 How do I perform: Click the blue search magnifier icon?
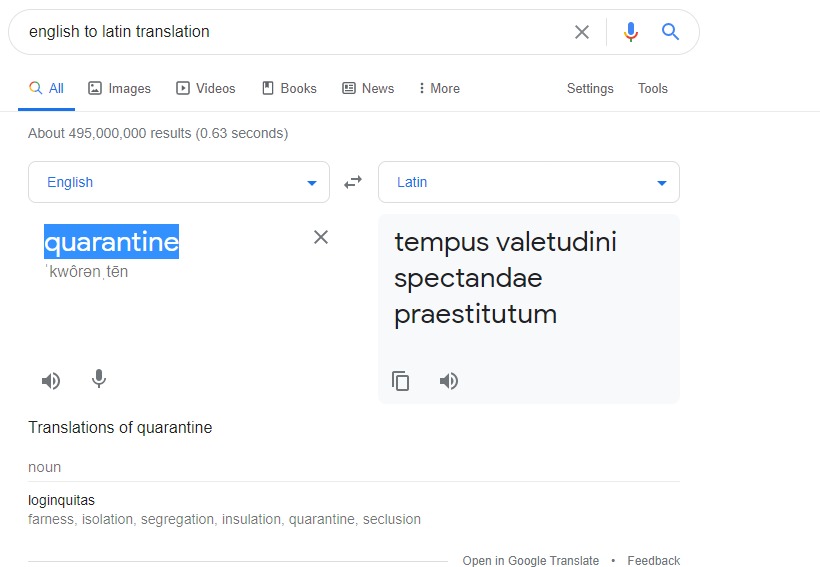coord(671,32)
